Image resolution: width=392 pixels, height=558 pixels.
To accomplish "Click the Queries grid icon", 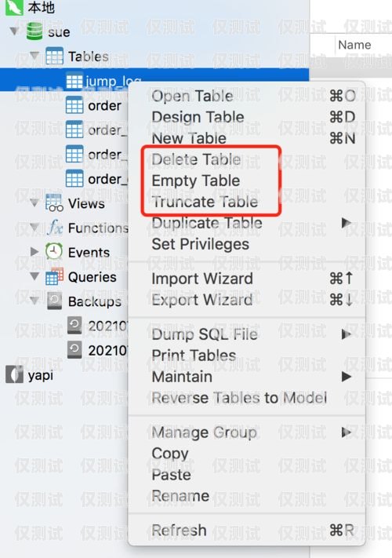I will (x=54, y=276).
